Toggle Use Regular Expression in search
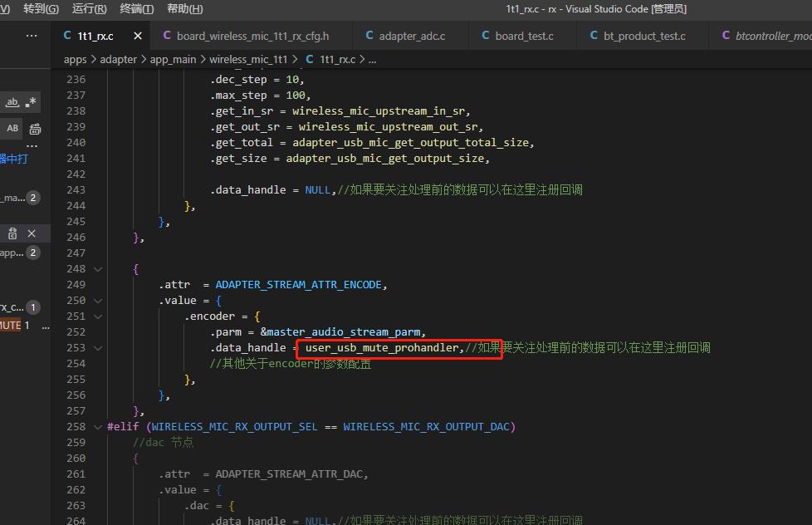The image size is (812, 525). click(x=31, y=102)
